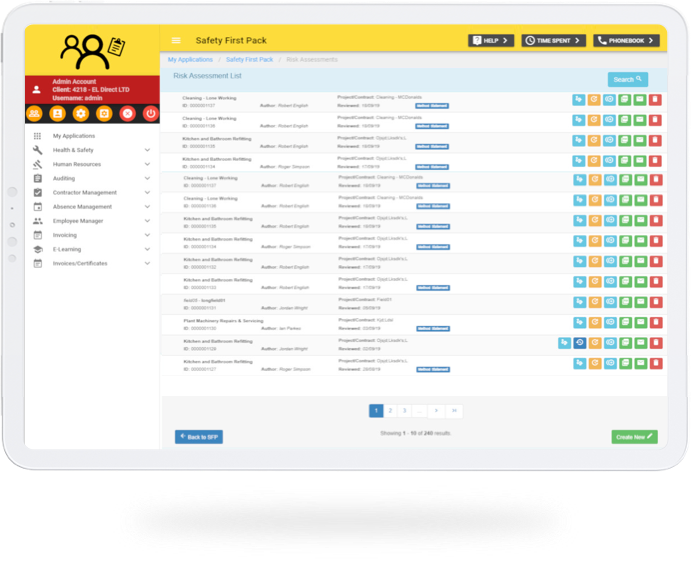Click the orange group users icon in sidebar
This screenshot has width=692, height=564.
[x=35, y=114]
